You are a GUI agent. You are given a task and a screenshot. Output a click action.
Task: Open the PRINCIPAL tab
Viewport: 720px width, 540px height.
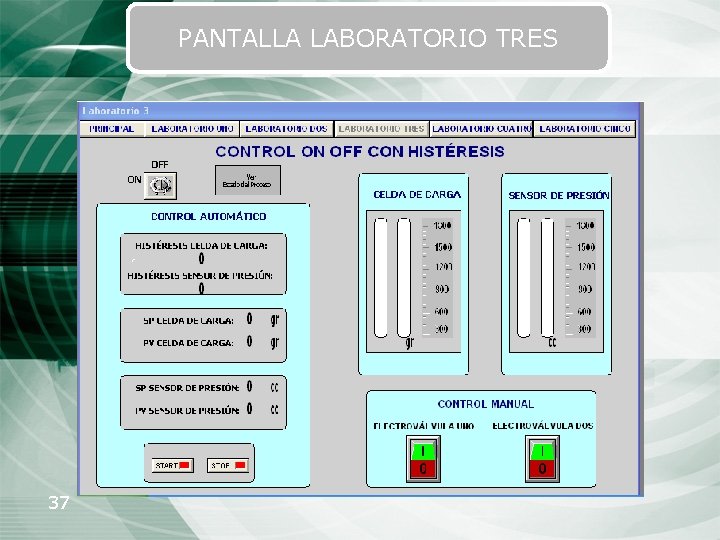112,129
